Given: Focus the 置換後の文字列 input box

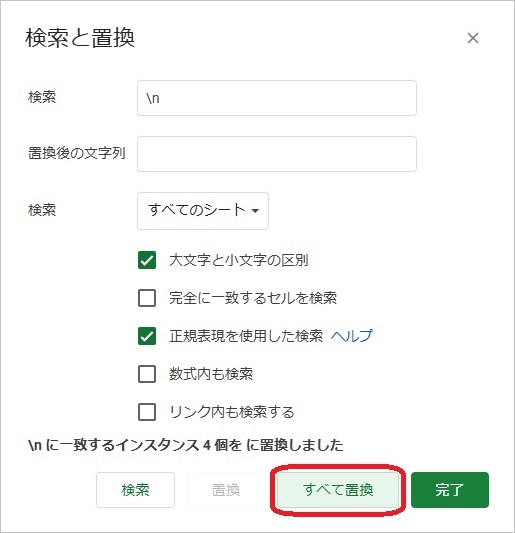Looking at the screenshot, I should (x=277, y=154).
